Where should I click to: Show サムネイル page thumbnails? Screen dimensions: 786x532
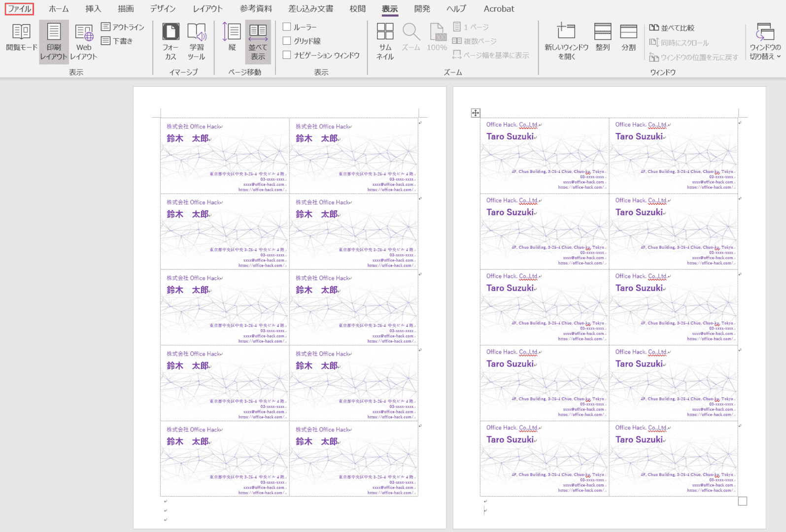pos(385,42)
